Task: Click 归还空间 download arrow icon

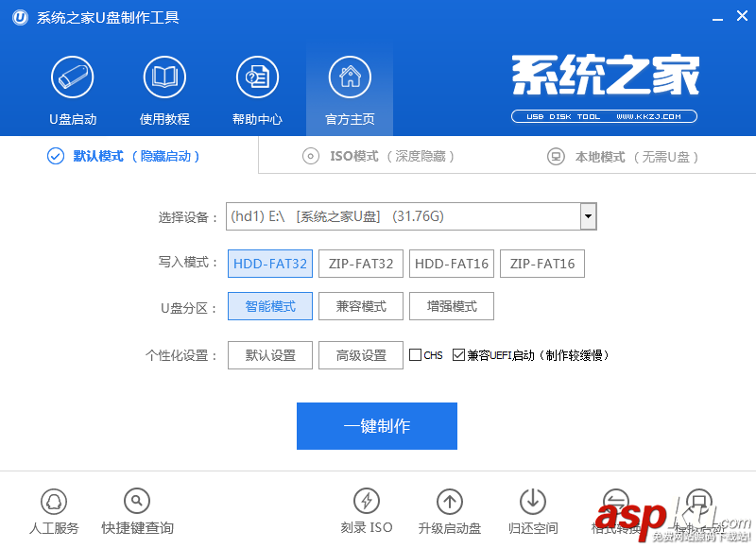Action: coord(533,502)
